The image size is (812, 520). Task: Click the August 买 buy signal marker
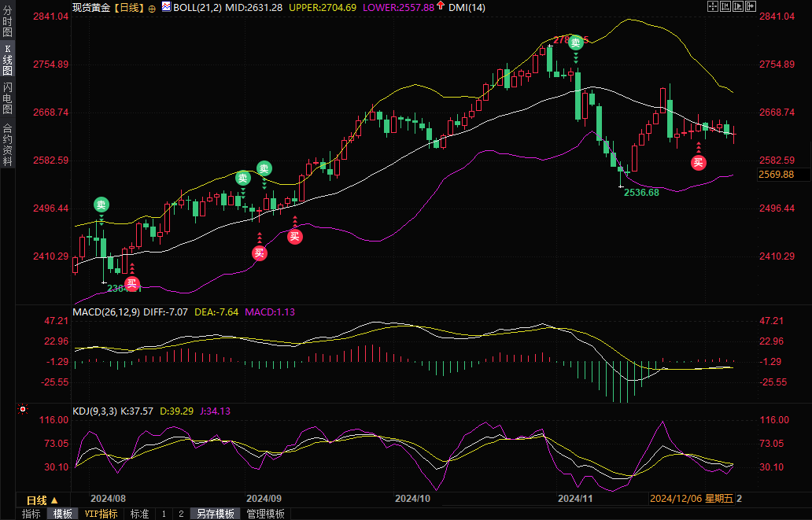pyautogui.click(x=132, y=283)
